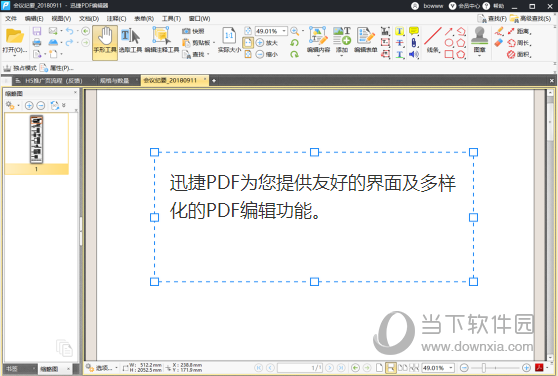558x376 pixels.
Task: Insert a sound annotation with the speaker icon
Action: [414, 54]
